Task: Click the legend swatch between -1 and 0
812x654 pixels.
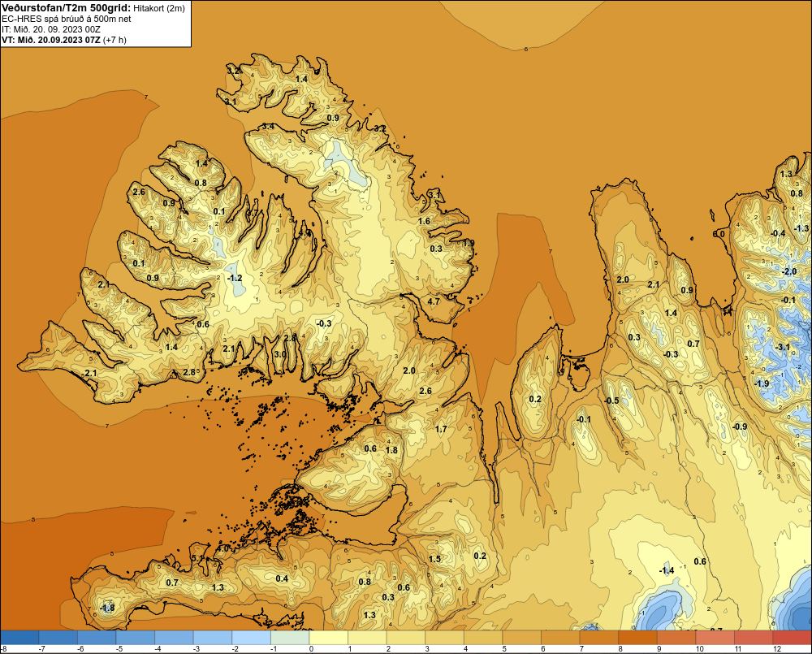Action: (x=290, y=638)
